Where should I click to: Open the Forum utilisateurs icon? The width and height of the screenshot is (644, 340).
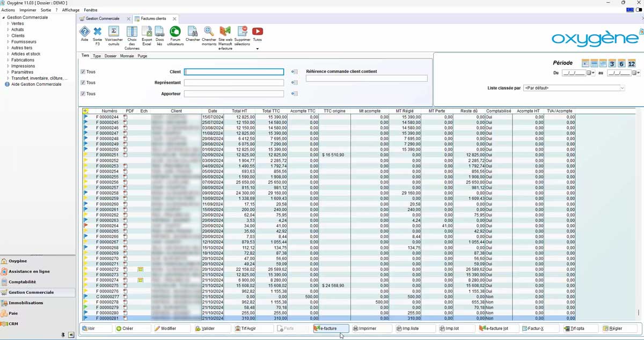175,33
